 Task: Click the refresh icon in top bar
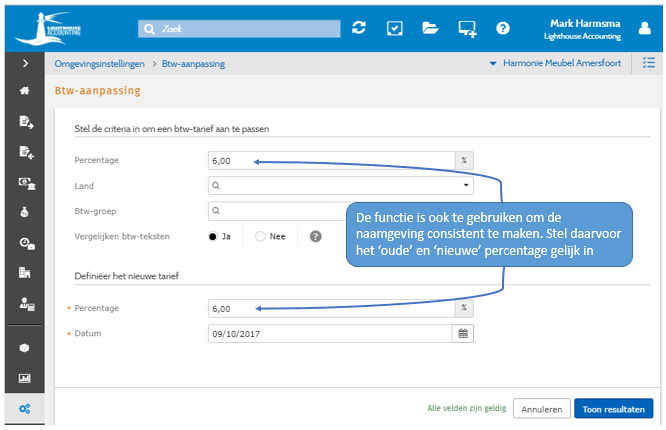(359, 28)
